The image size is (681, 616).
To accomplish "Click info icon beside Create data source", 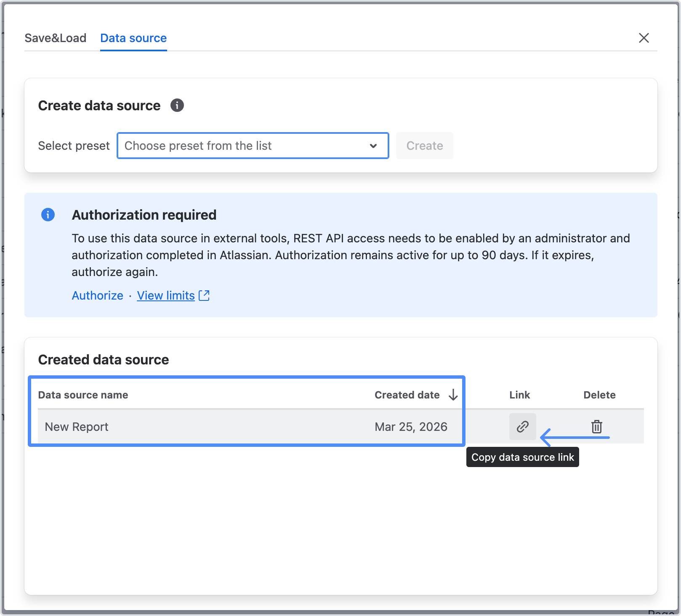I will point(177,105).
